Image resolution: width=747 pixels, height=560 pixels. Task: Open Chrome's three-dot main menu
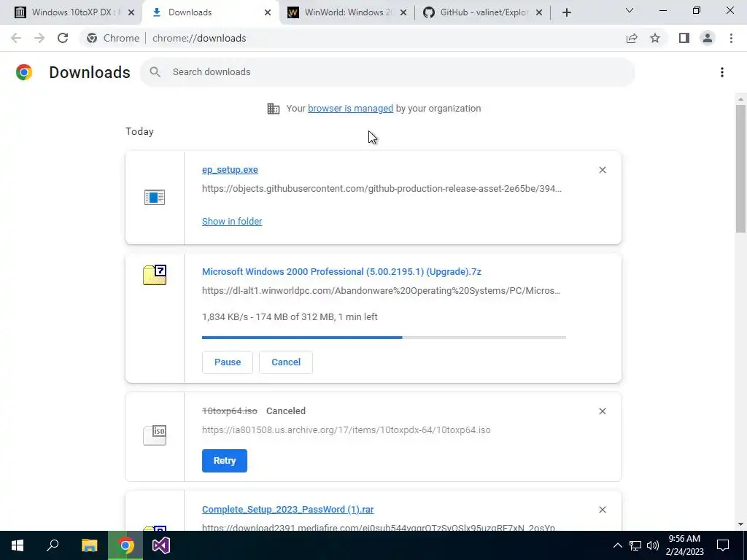pos(731,38)
